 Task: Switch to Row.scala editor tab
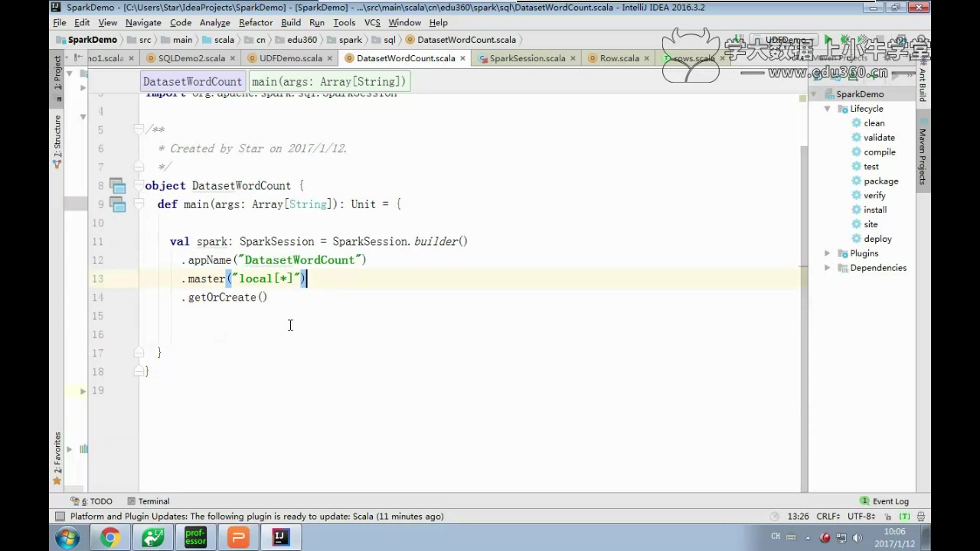(619, 58)
